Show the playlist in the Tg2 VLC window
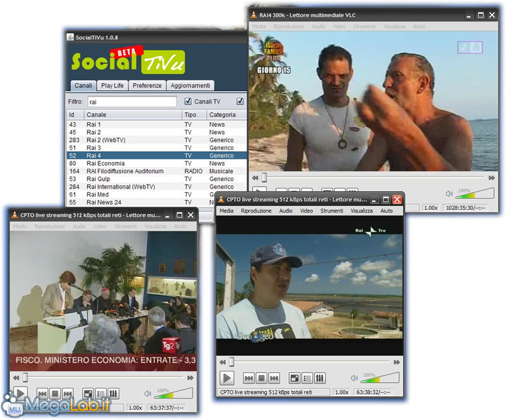Viewport: 506px width, 420px height. [101, 393]
